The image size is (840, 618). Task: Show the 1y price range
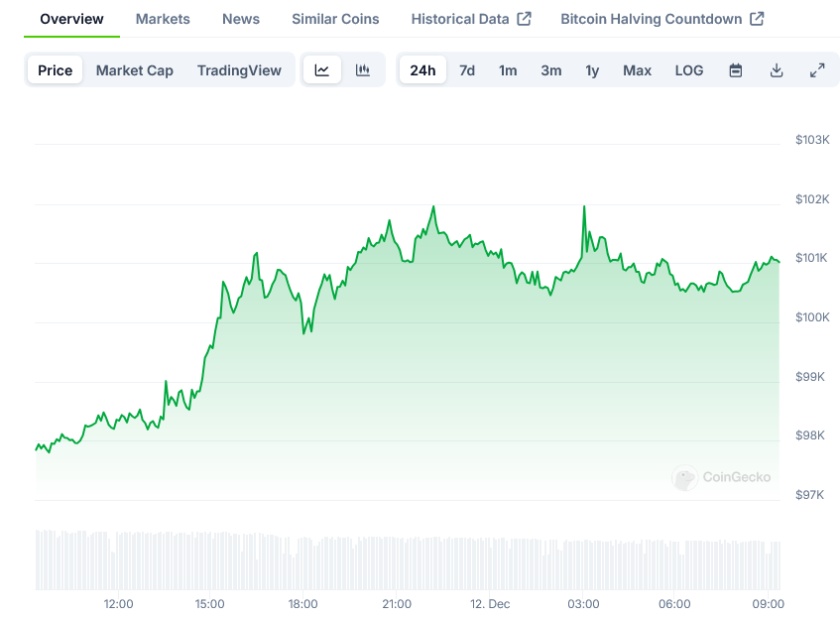click(x=592, y=70)
